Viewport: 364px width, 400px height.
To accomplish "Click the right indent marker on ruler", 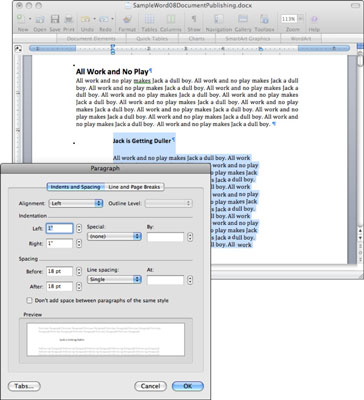I will click(x=261, y=50).
